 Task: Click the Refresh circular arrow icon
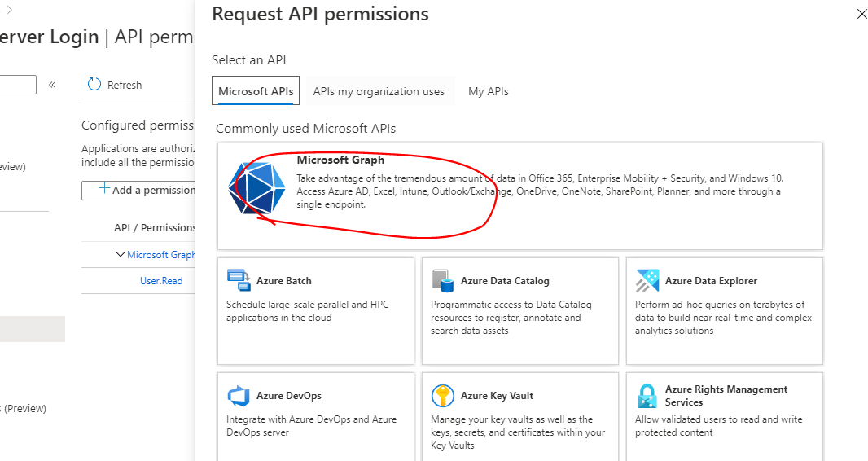(x=94, y=84)
